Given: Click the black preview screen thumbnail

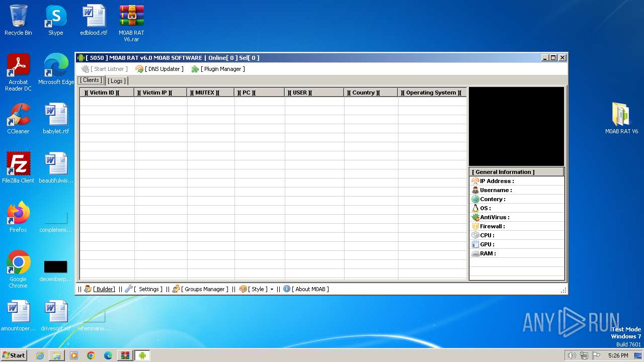Looking at the screenshot, I should 516,126.
